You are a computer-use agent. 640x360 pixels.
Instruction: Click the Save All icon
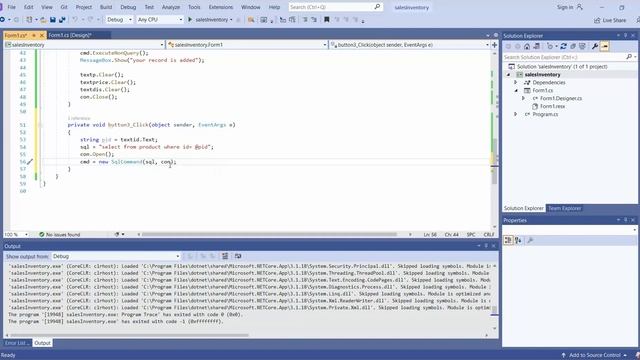tap(62, 20)
